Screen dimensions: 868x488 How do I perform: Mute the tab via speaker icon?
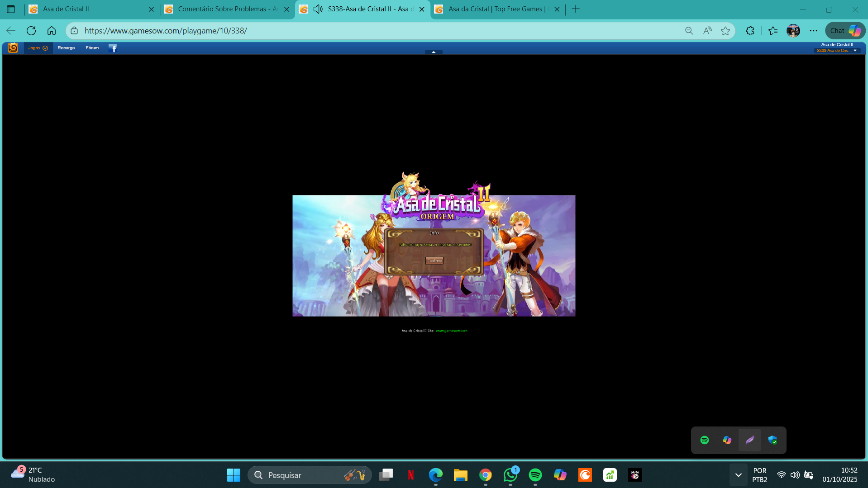318,9
